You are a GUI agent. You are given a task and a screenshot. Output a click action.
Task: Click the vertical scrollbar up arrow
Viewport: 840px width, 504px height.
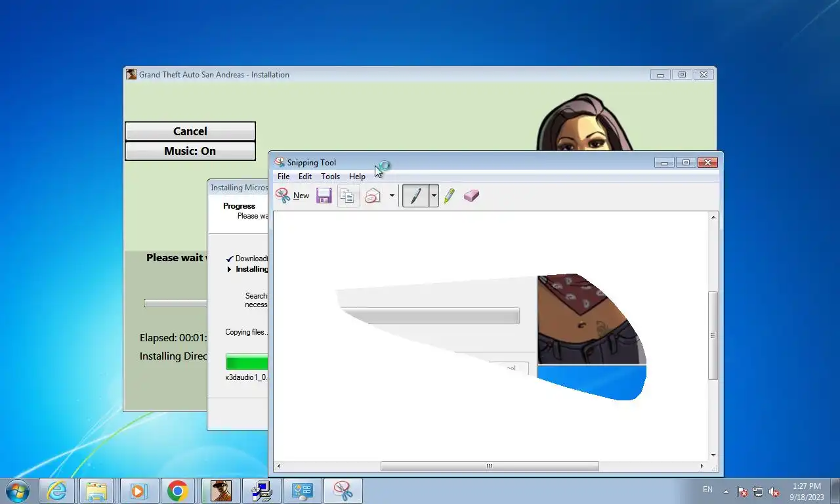coord(713,217)
